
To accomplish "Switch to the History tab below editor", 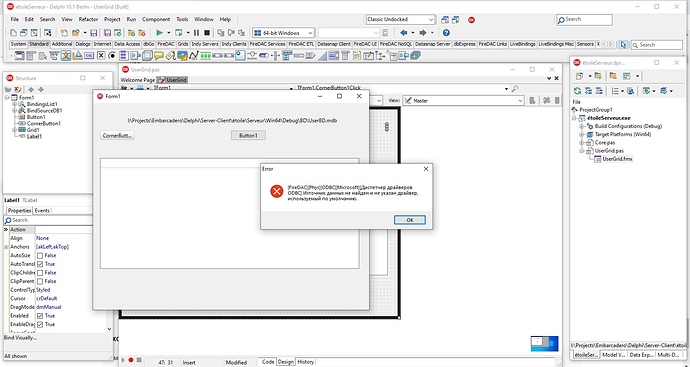I will (305, 362).
